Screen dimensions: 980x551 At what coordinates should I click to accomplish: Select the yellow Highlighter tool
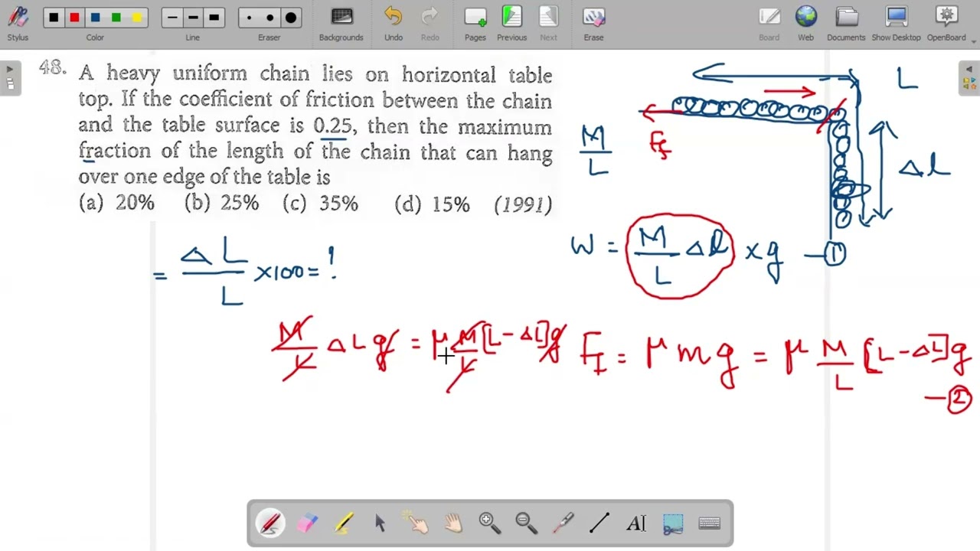click(x=344, y=523)
